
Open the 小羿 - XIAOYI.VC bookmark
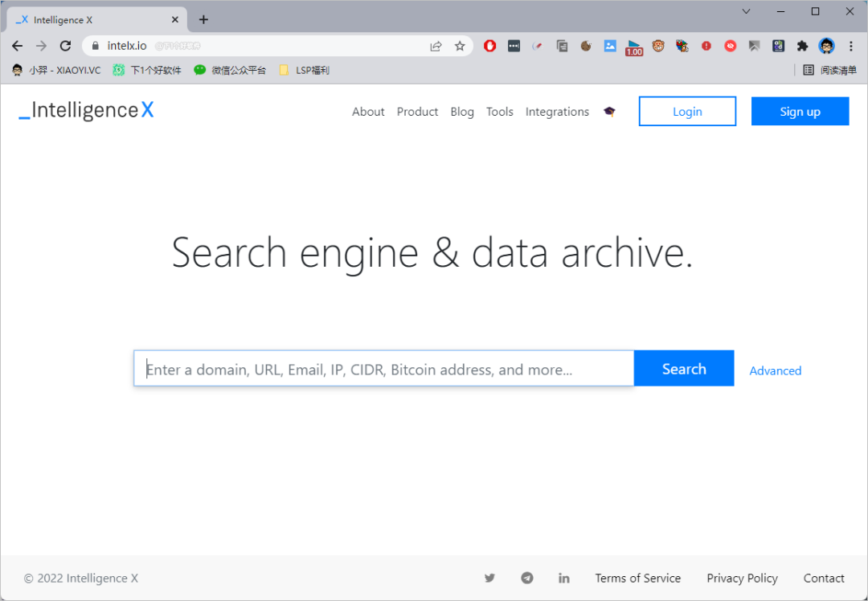[56, 70]
